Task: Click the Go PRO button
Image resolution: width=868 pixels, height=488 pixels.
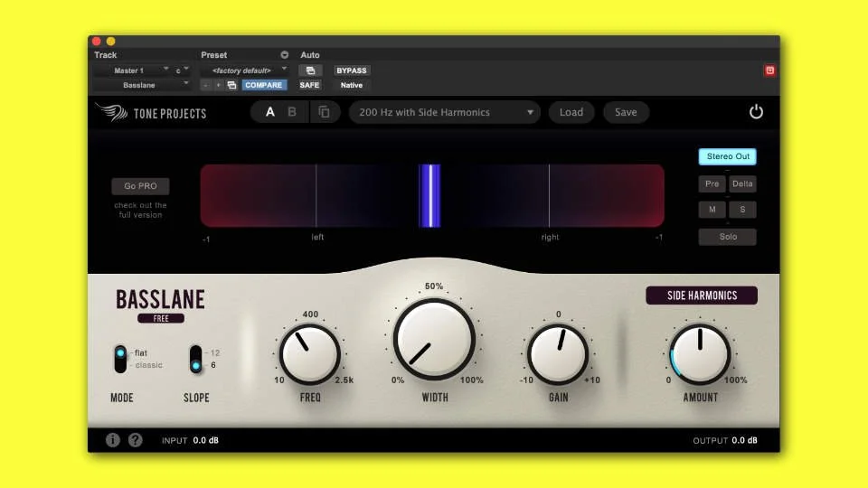Action: [140, 186]
